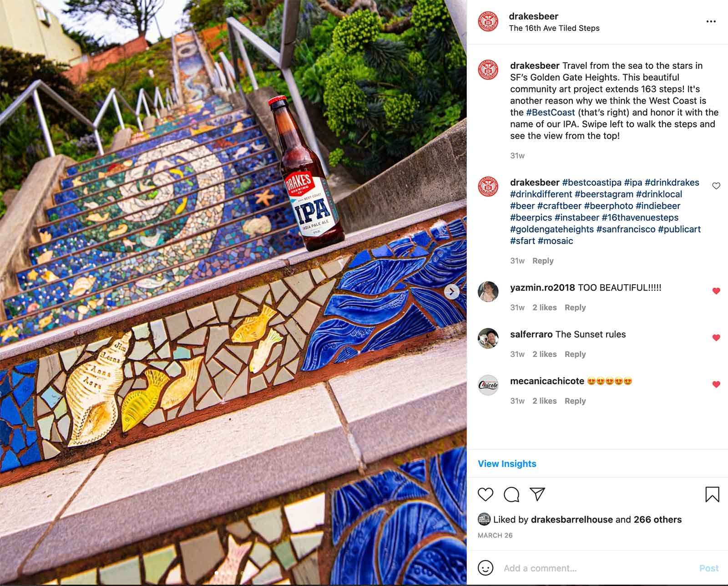Open the emoji picker smiley icon
This screenshot has width=728, height=586.
pyautogui.click(x=485, y=568)
